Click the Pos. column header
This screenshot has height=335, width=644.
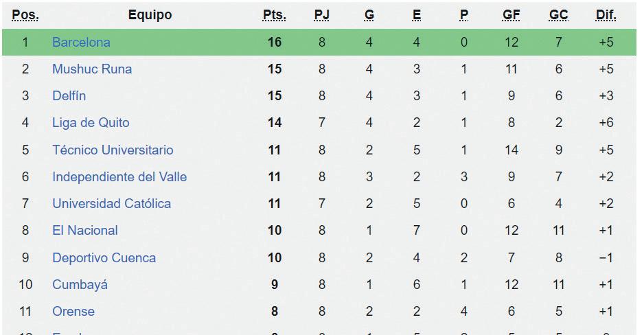[25, 15]
